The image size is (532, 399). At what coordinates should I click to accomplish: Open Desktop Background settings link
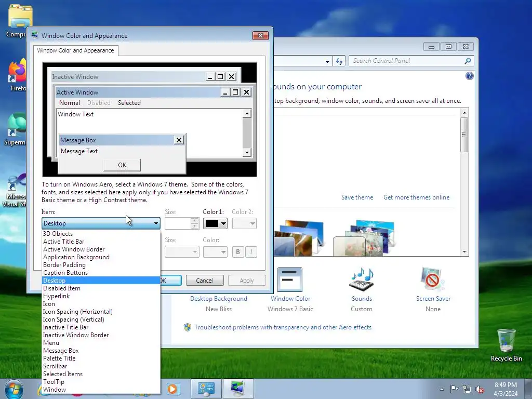[219, 299]
